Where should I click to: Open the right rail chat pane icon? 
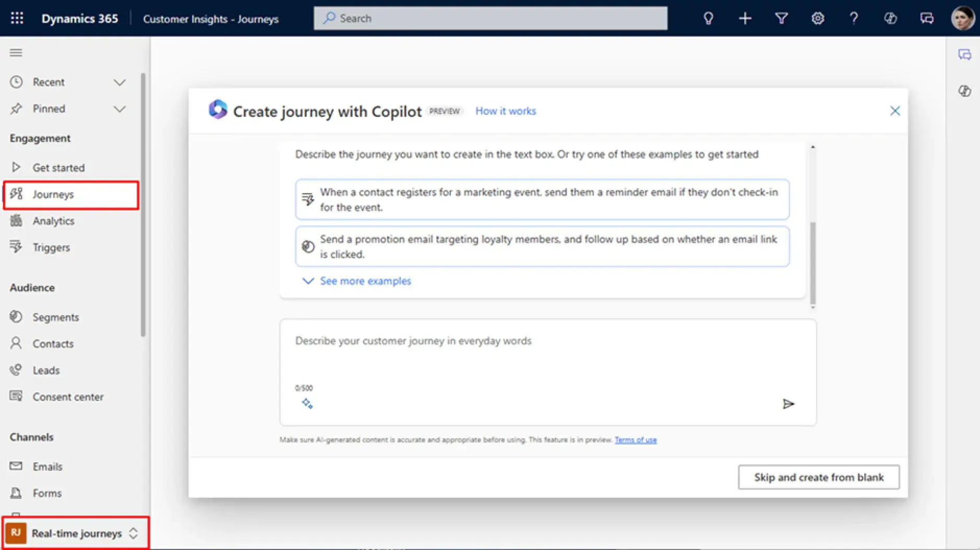coord(964,54)
